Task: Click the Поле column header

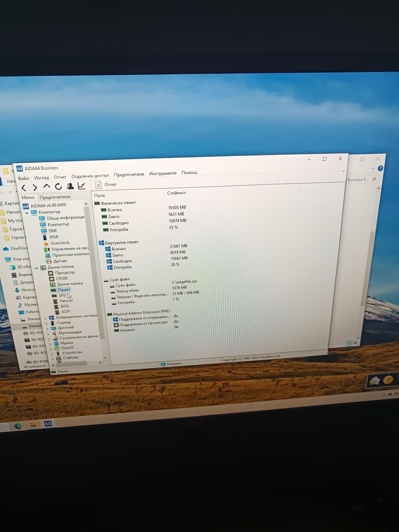Action: (99, 196)
